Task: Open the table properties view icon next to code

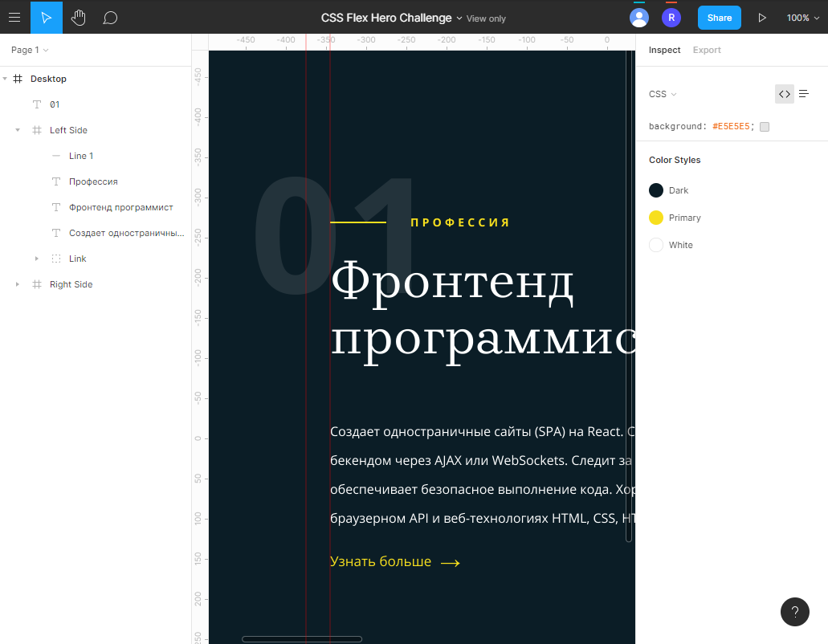Action: 804,94
